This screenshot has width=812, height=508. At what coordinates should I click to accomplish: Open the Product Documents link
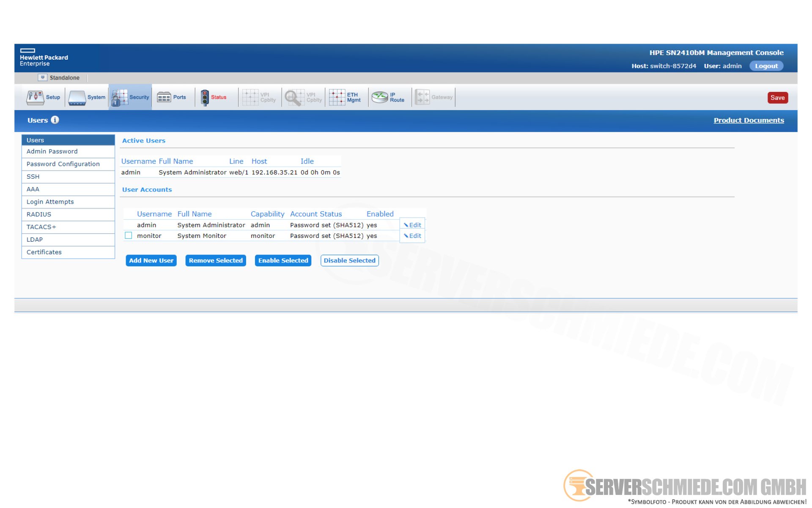tap(749, 120)
